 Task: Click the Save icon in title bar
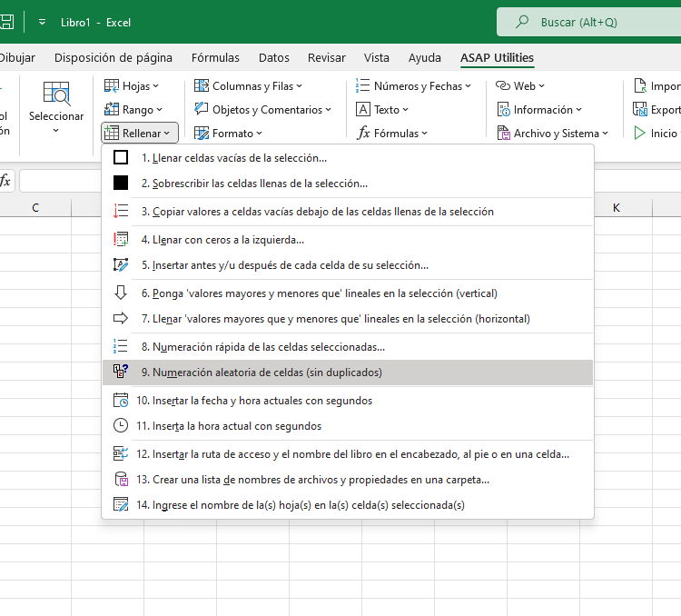click(6, 22)
